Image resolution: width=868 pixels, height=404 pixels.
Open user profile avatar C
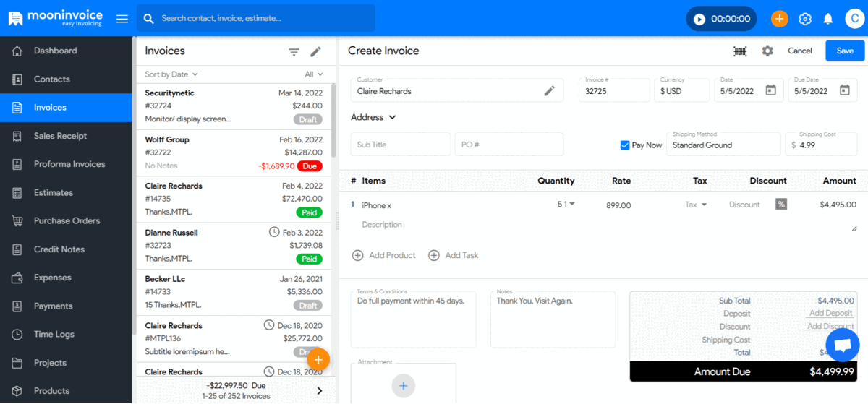tap(855, 19)
